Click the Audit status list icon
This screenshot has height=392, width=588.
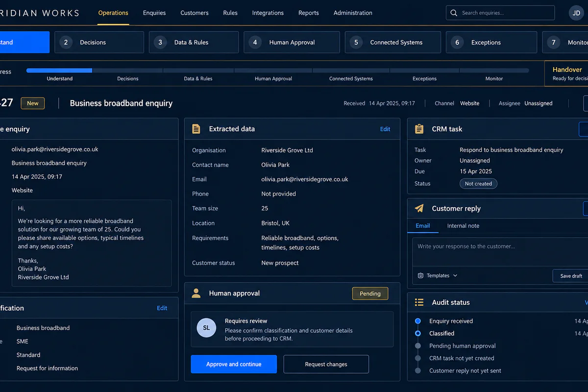click(x=419, y=302)
